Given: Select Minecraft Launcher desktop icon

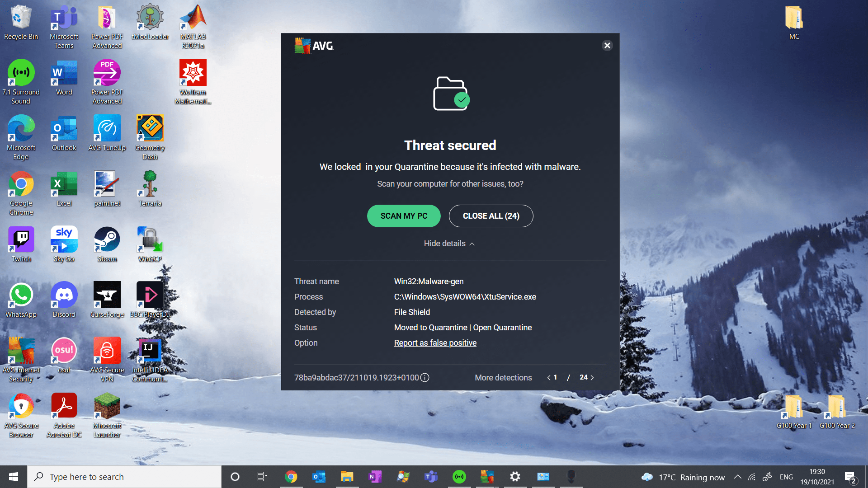Looking at the screenshot, I should (107, 416).
